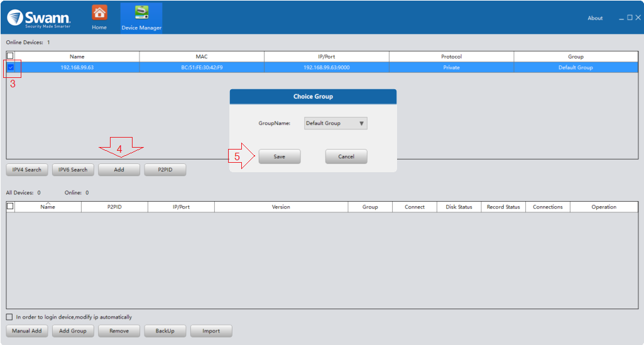Enable modify ip automatically option

[x=9, y=317]
